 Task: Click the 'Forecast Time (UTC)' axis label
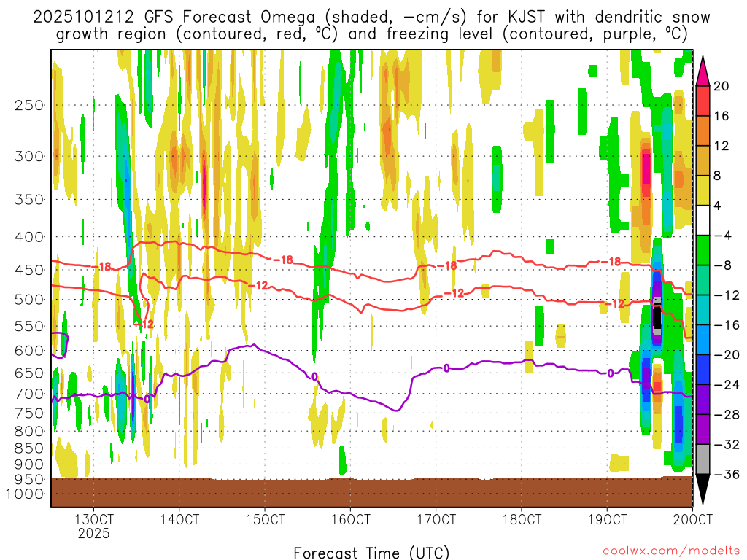point(371,553)
